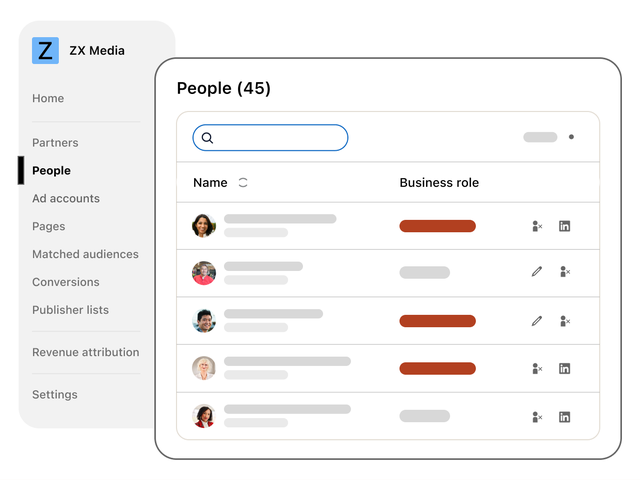The width and height of the screenshot is (640, 480).
Task: Open Settings in sidebar
Action: [55, 395]
